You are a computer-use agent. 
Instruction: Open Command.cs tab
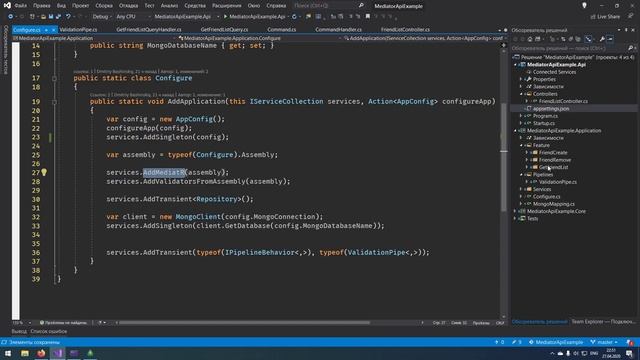[282, 30]
